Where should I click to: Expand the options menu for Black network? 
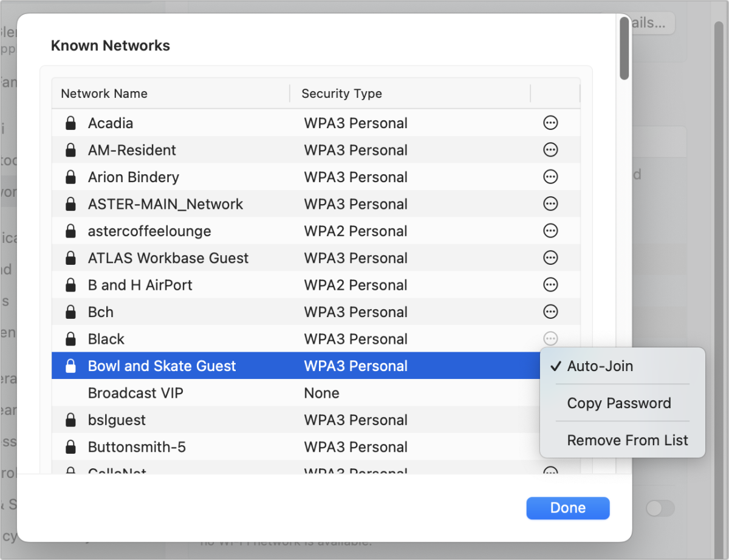point(550,338)
